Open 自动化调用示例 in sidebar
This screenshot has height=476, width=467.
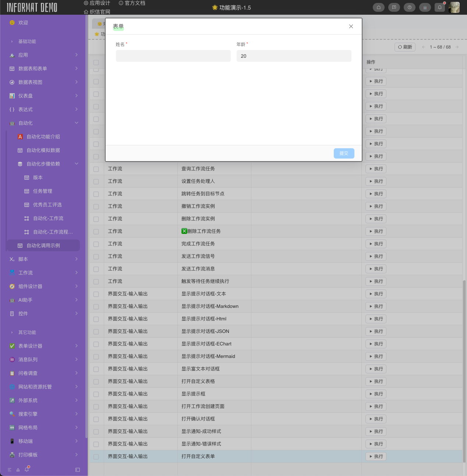[x=43, y=245]
